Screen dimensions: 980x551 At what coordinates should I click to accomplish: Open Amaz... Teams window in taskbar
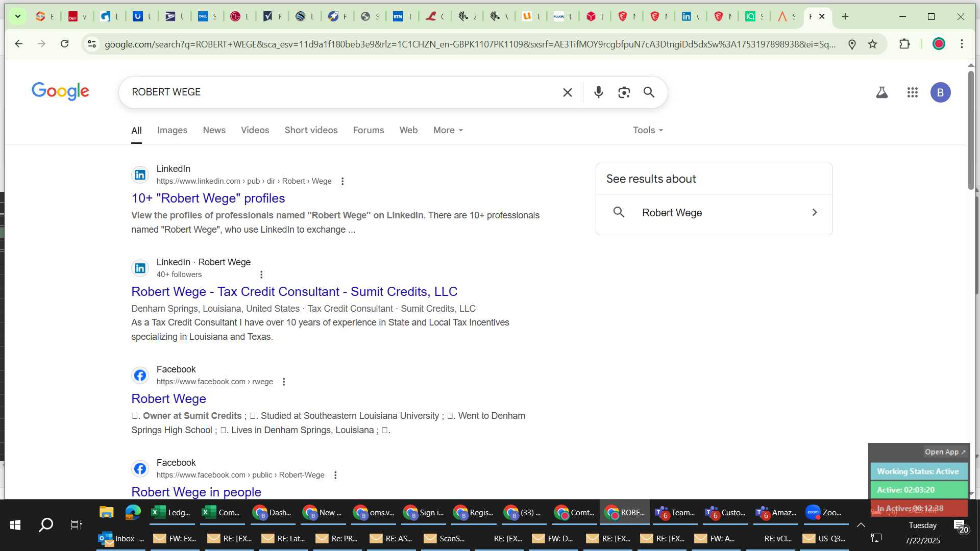click(775, 512)
